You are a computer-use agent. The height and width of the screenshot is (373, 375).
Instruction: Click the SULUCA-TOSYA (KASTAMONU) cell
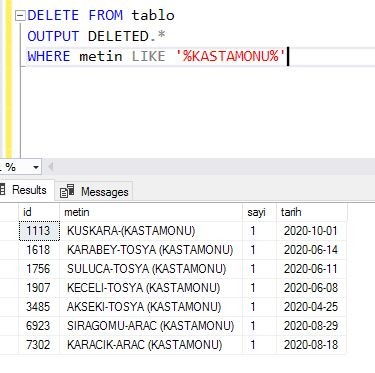(x=151, y=269)
